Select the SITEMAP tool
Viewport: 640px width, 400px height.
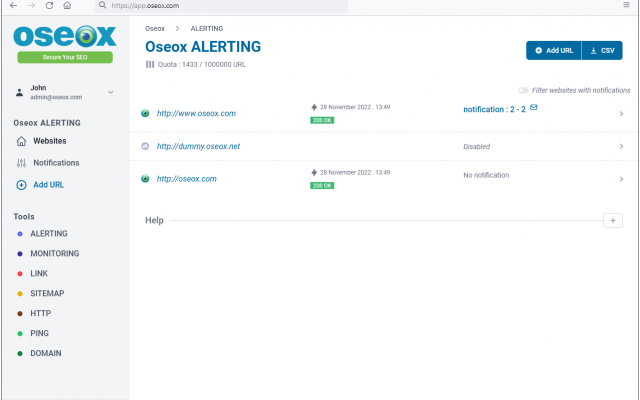(47, 293)
